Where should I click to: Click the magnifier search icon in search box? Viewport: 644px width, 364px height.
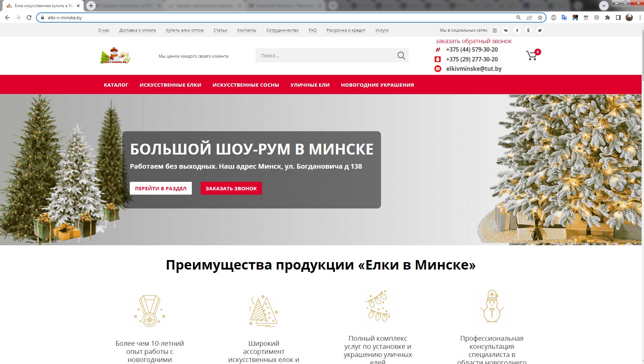point(401,56)
